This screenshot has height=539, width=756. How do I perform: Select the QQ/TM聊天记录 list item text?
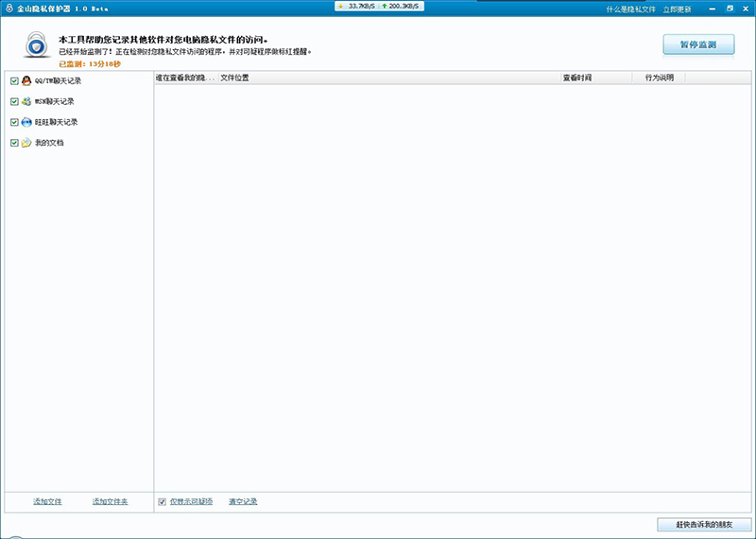58,81
